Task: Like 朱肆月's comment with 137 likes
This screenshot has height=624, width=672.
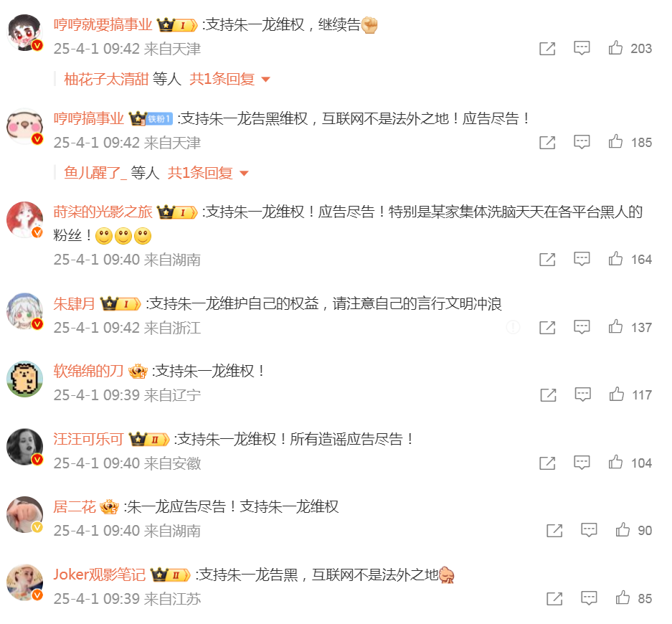Action: (615, 326)
